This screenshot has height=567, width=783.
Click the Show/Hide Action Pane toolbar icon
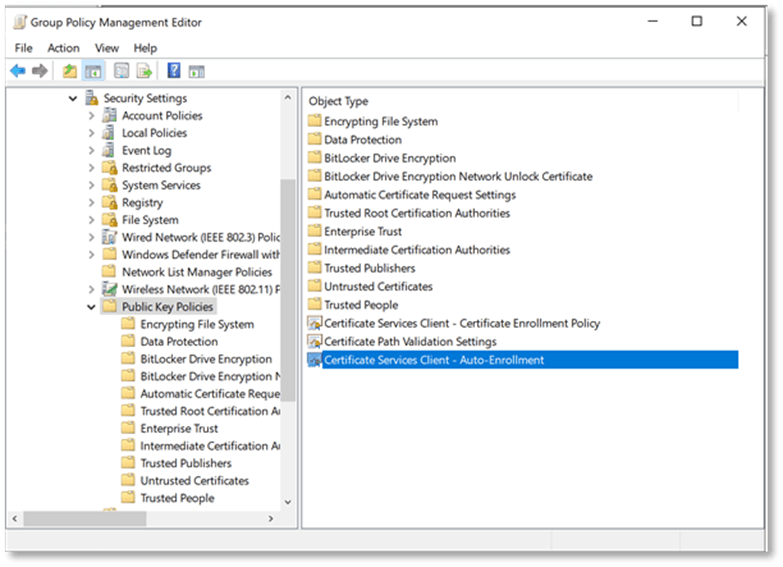[x=197, y=71]
